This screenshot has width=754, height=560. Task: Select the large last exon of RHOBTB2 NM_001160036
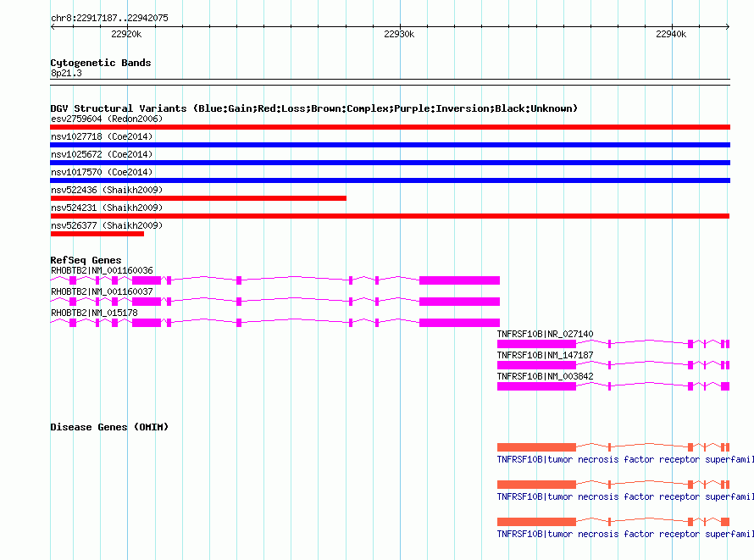[x=459, y=280]
